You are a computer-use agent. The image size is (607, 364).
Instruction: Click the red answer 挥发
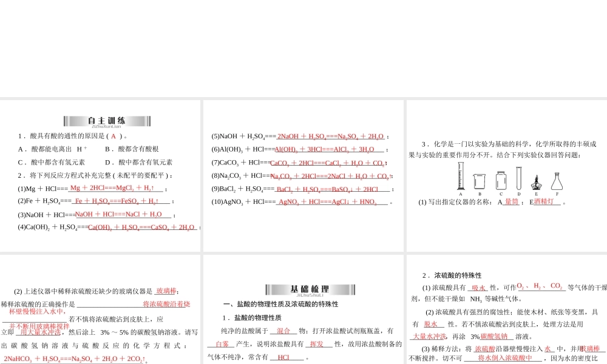pyautogui.click(x=316, y=344)
